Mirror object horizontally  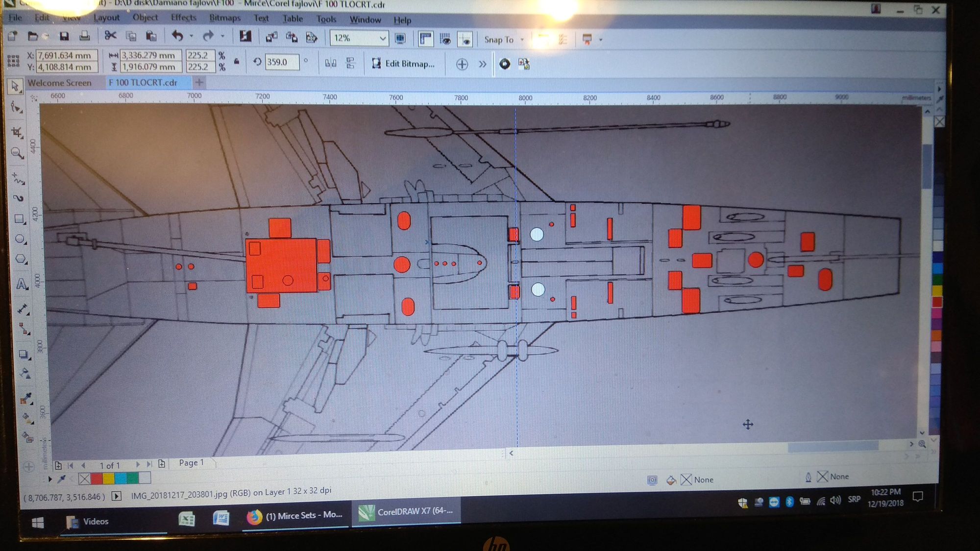click(x=331, y=63)
